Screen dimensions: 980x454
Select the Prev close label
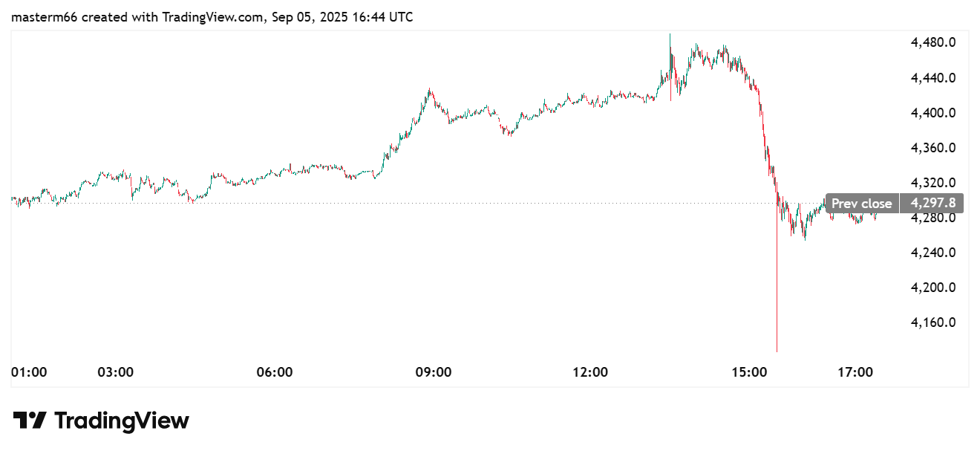tap(861, 204)
